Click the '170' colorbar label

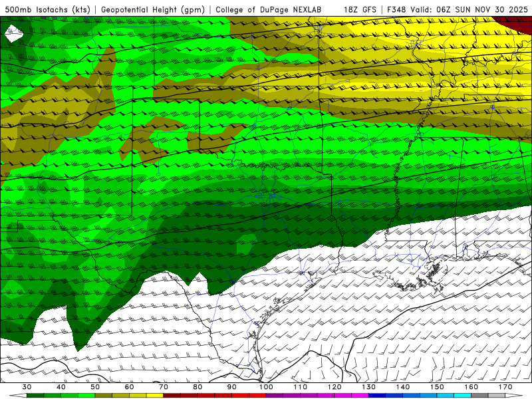coord(505,387)
